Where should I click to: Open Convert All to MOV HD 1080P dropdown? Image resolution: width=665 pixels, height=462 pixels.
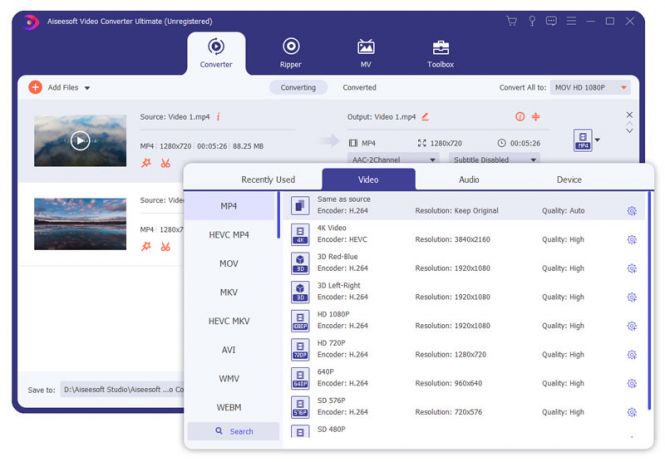pos(590,87)
